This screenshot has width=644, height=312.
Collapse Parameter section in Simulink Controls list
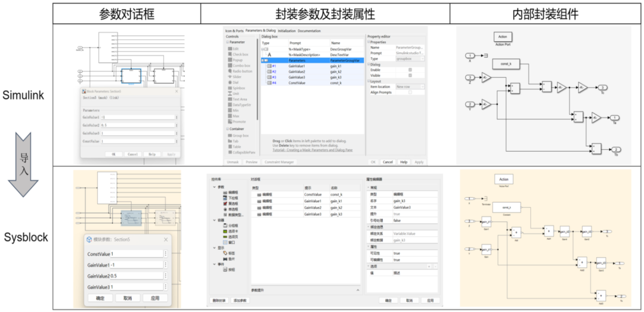tap(227, 42)
